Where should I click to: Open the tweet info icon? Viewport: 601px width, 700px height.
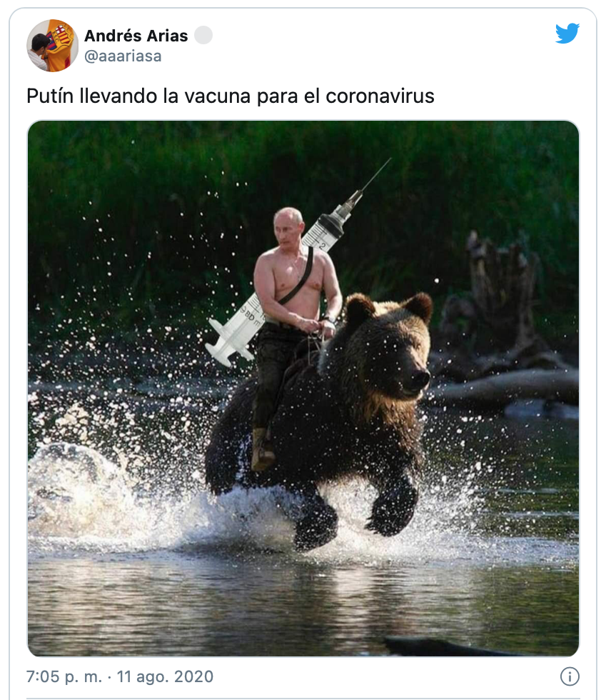click(x=570, y=676)
